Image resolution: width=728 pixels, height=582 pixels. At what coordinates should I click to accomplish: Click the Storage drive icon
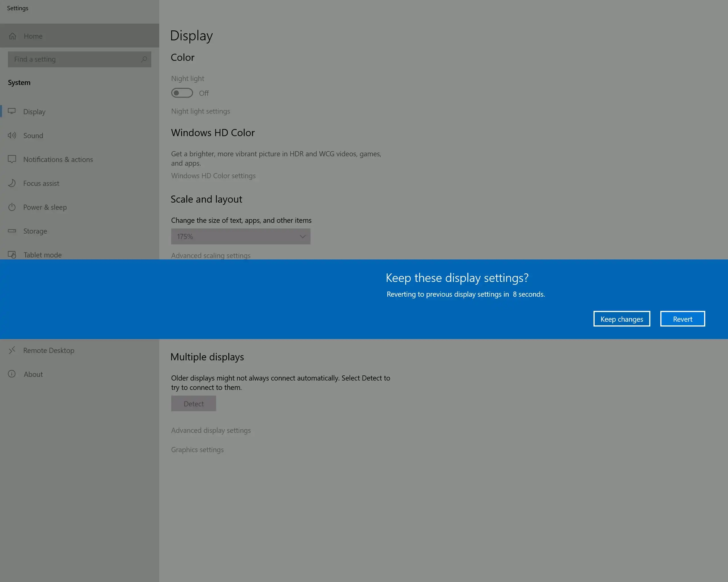(x=12, y=231)
